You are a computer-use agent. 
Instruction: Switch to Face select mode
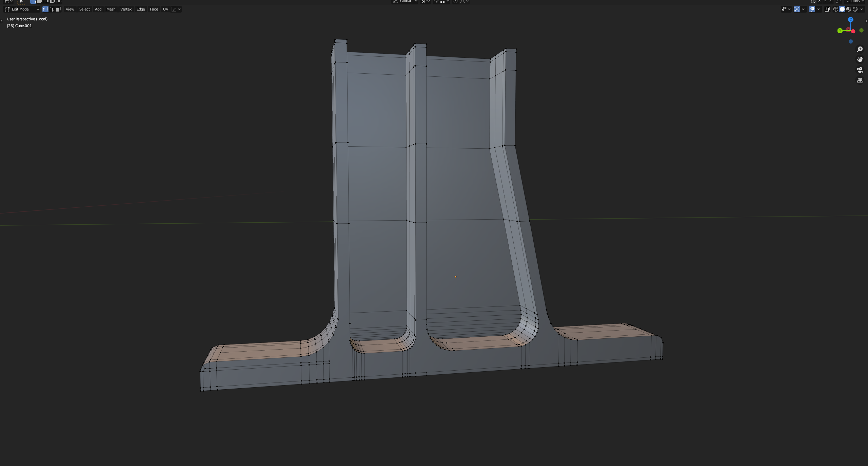pos(58,9)
